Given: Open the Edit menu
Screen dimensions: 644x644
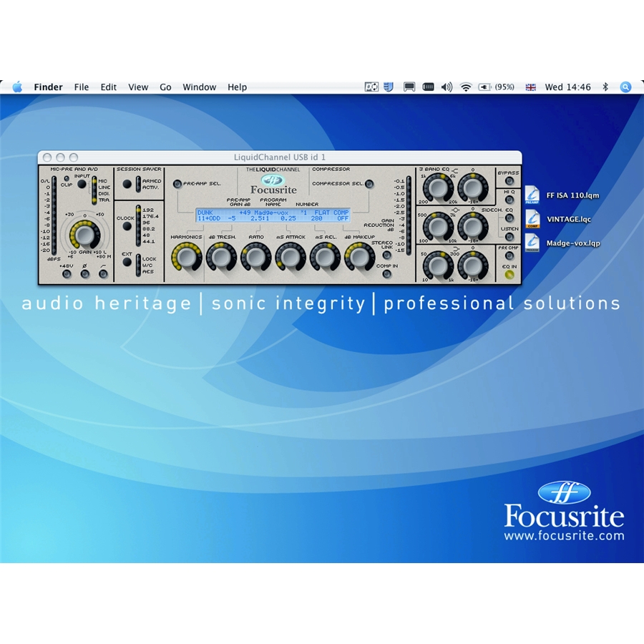Looking at the screenshot, I should (109, 87).
